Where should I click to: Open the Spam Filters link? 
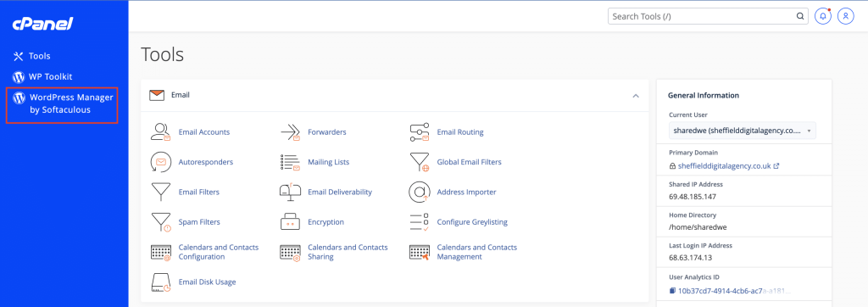199,222
